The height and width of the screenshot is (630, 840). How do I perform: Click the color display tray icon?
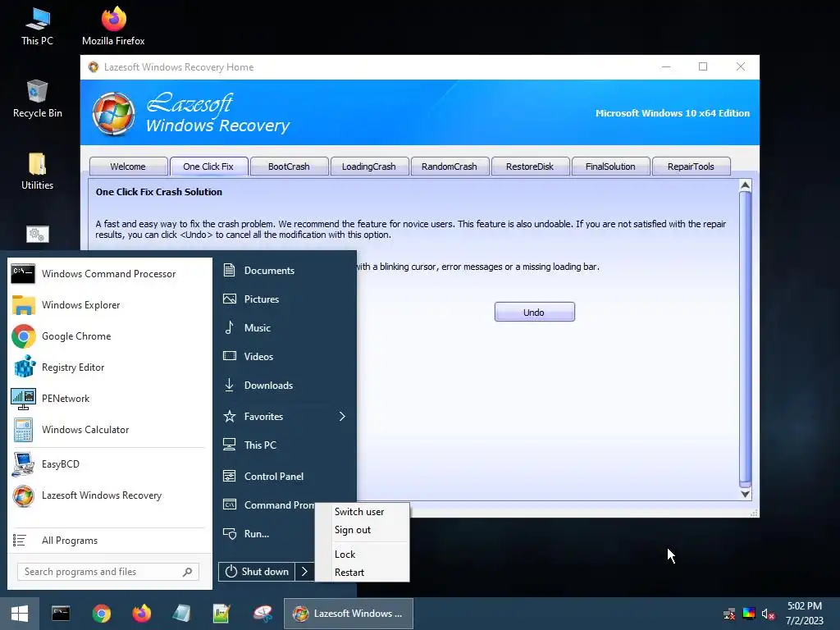749,614
